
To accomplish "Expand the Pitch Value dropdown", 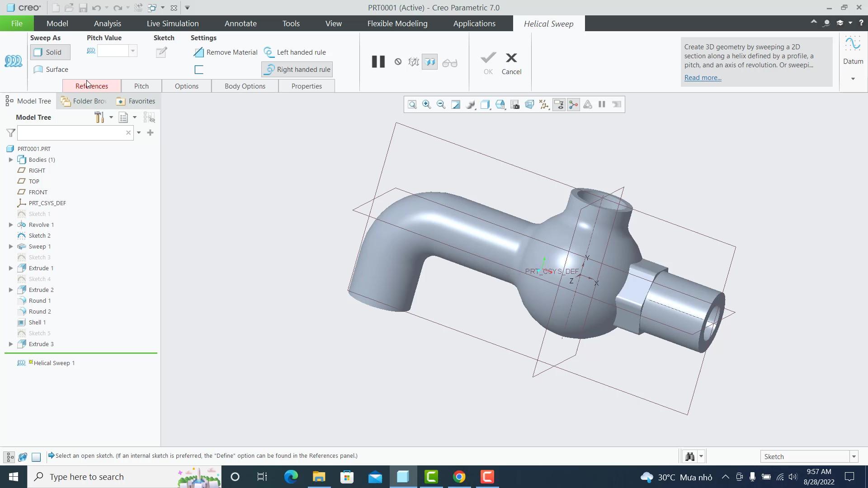I will pos(132,51).
